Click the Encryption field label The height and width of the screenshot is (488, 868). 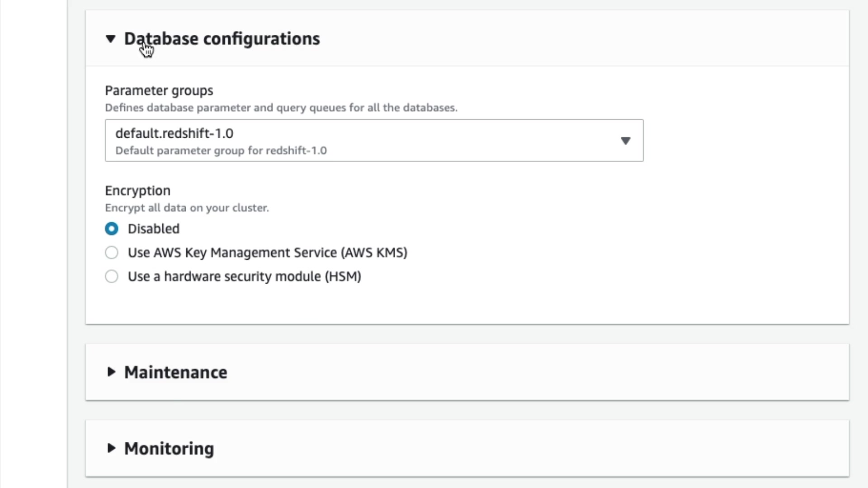point(137,191)
